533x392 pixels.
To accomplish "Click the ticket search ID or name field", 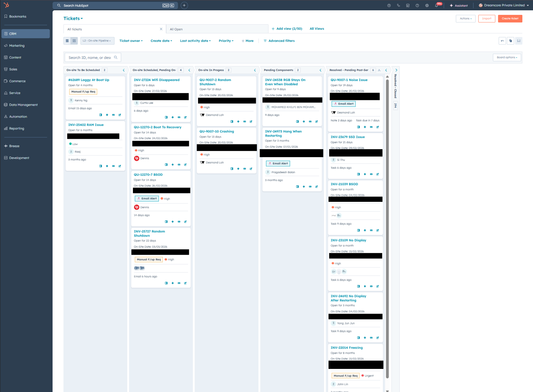I will click(x=90, y=57).
